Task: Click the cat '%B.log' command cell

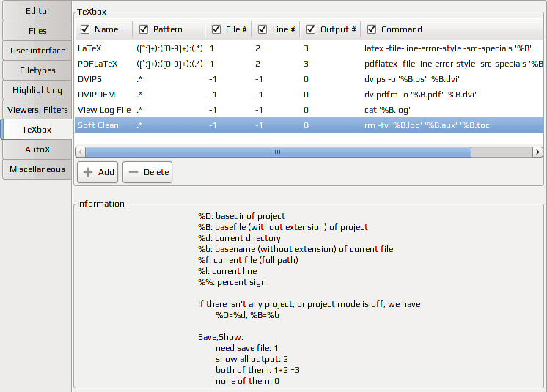Action: (x=387, y=110)
